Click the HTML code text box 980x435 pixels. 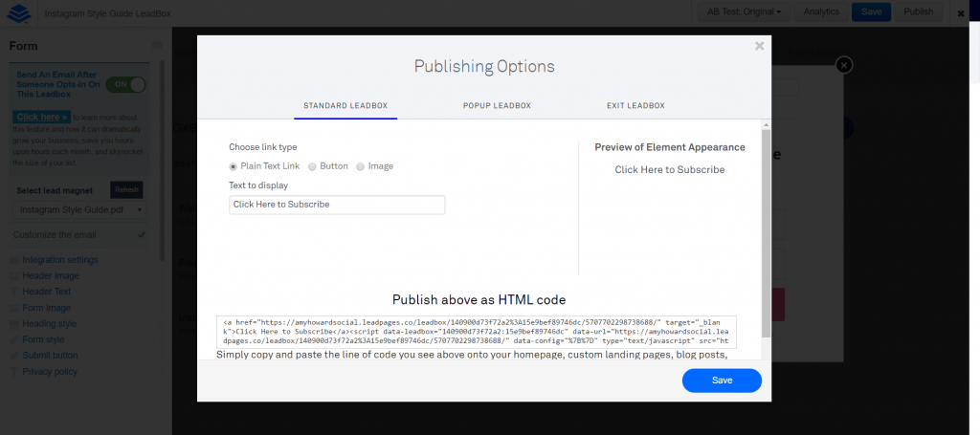477,332
